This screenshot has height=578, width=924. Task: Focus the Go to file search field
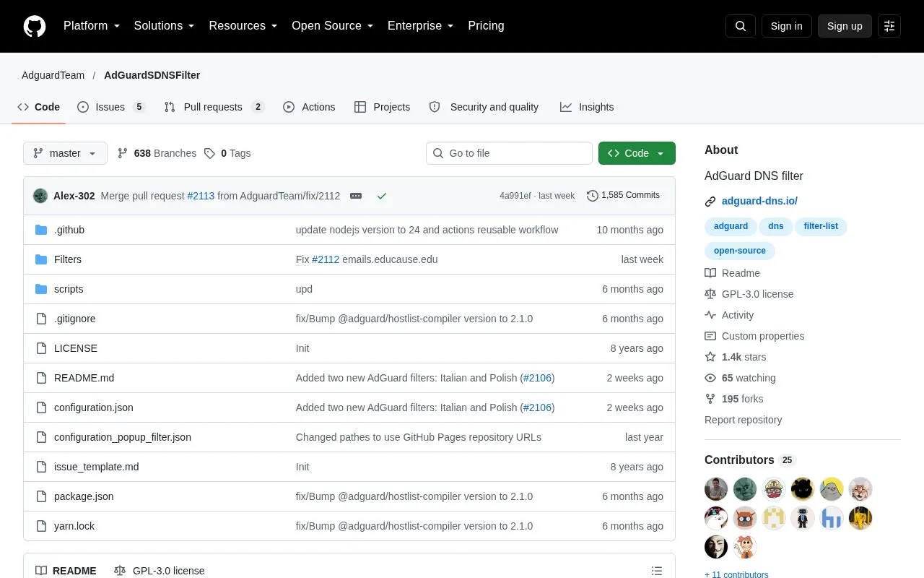coord(509,153)
